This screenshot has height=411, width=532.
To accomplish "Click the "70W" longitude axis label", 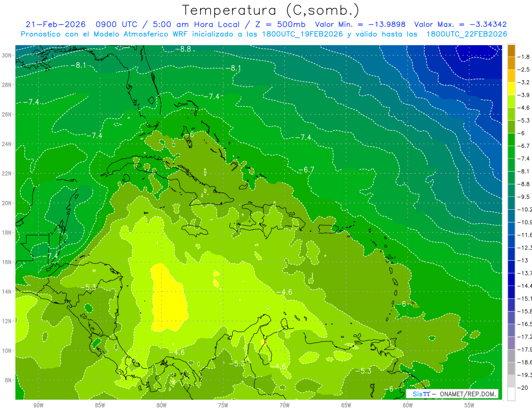I will 285,405.
